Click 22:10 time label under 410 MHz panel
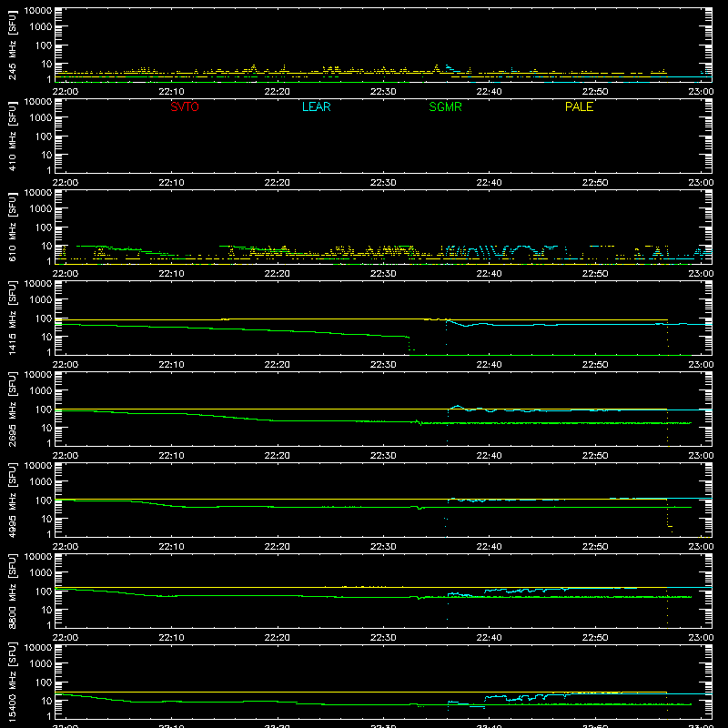This screenshot has height=728, width=728. tap(171, 183)
